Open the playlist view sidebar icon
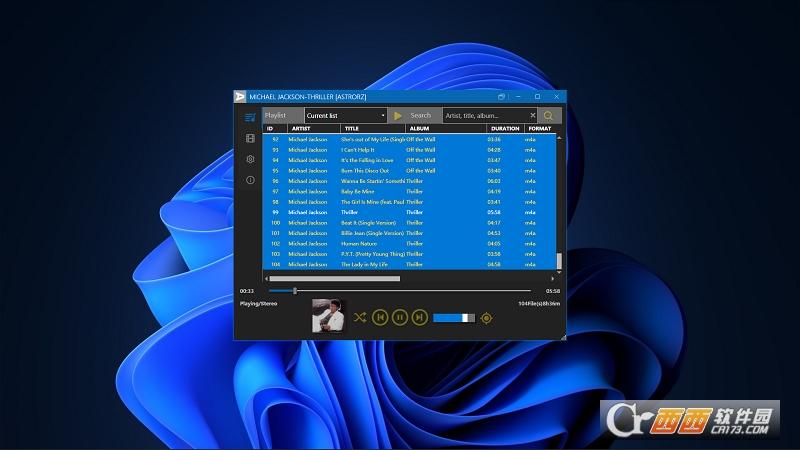The width and height of the screenshot is (800, 450). pos(250,117)
